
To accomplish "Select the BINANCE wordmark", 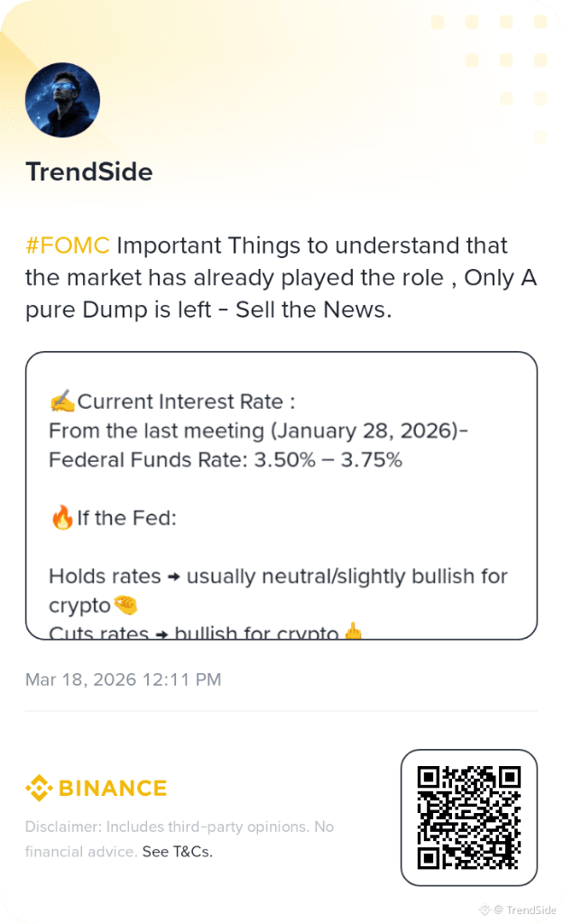I will [x=113, y=789].
